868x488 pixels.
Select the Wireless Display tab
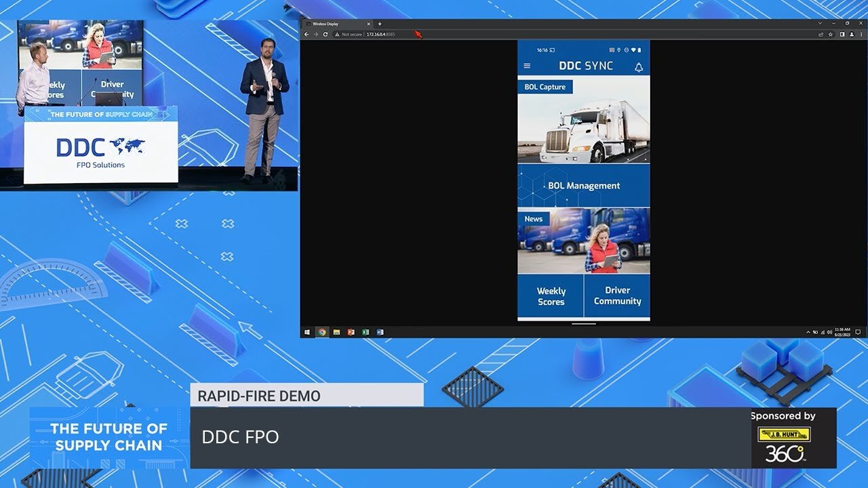(338, 24)
